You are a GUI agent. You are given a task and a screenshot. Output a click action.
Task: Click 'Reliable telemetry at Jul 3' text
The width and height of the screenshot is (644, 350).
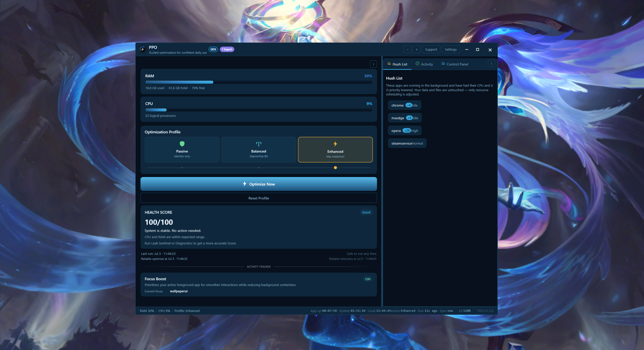pos(352,259)
